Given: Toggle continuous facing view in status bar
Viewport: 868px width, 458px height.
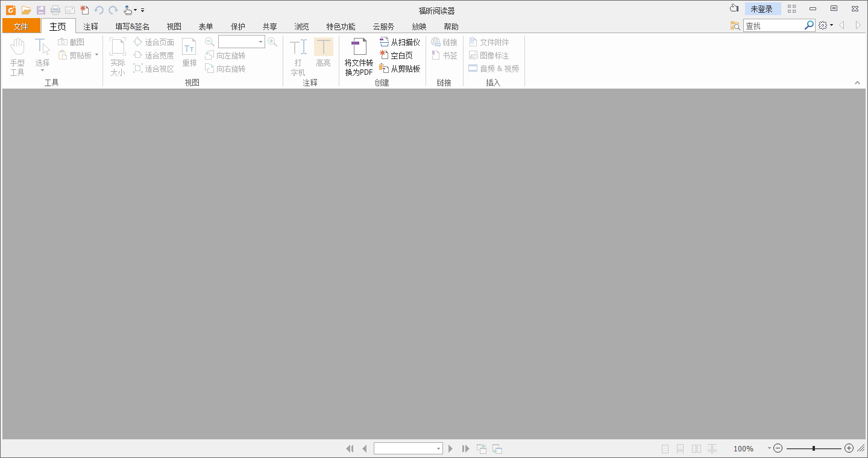Looking at the screenshot, I should [712, 448].
